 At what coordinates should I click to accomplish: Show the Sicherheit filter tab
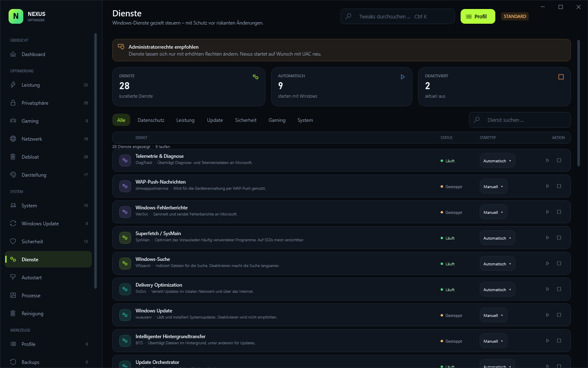[246, 120]
